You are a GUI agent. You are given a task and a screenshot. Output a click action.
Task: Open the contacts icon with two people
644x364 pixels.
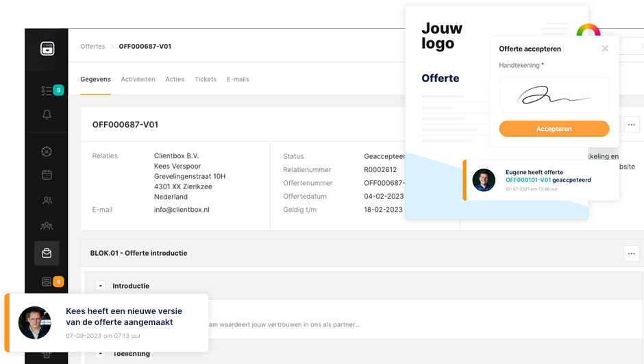(47, 201)
